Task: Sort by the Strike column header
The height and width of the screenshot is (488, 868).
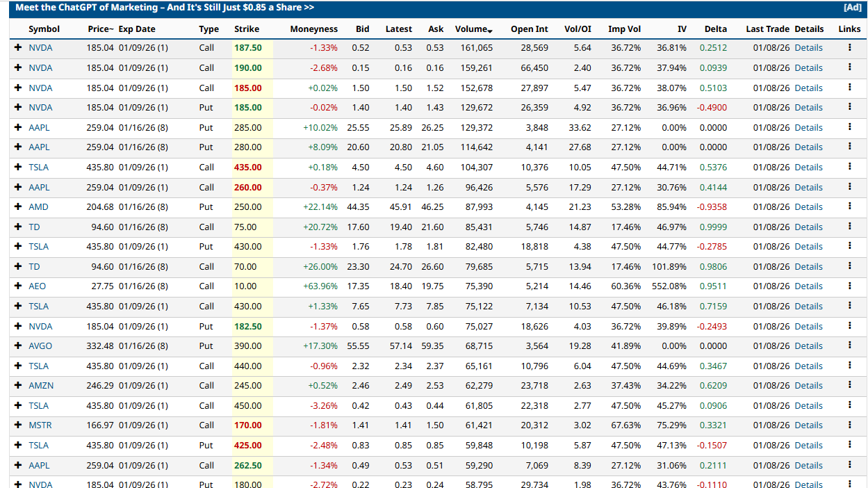Action: [x=247, y=29]
